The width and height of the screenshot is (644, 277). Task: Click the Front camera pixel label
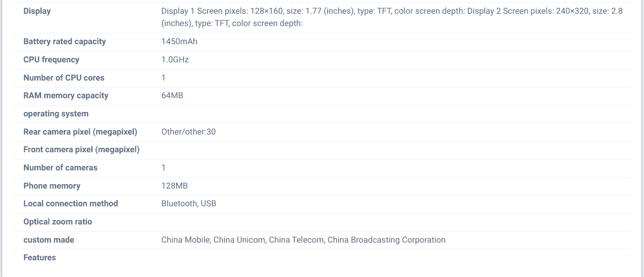point(81,150)
